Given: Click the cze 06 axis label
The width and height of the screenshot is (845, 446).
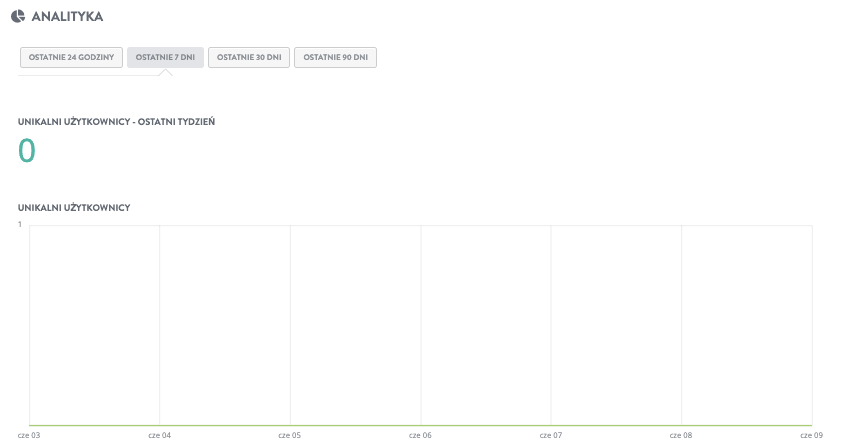Looking at the screenshot, I should click(420, 435).
